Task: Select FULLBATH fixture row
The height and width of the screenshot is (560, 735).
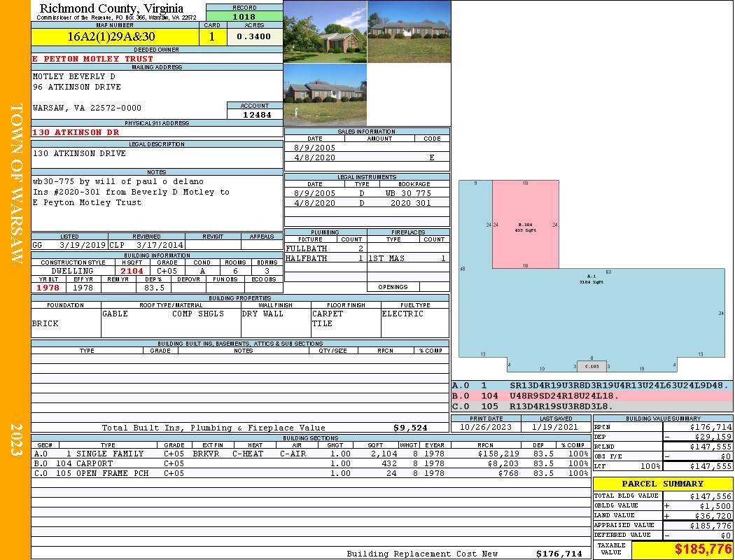Action: tap(325, 248)
